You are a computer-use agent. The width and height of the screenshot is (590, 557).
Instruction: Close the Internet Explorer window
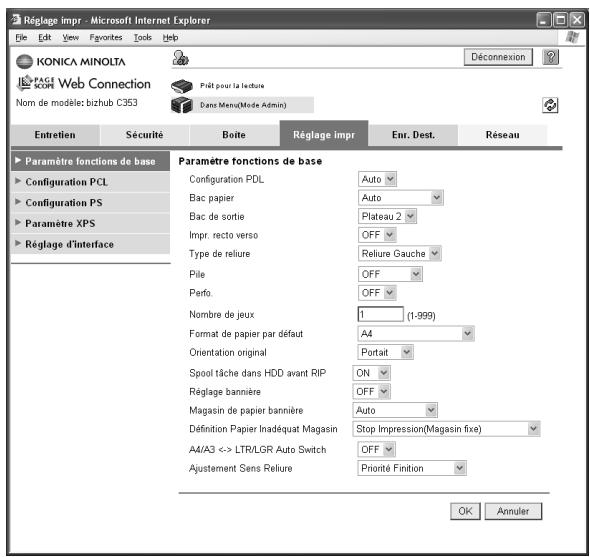(x=577, y=20)
